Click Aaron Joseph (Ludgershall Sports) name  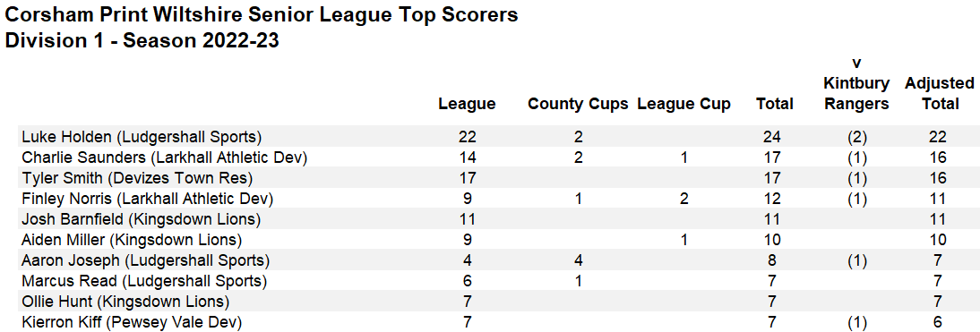point(145,260)
